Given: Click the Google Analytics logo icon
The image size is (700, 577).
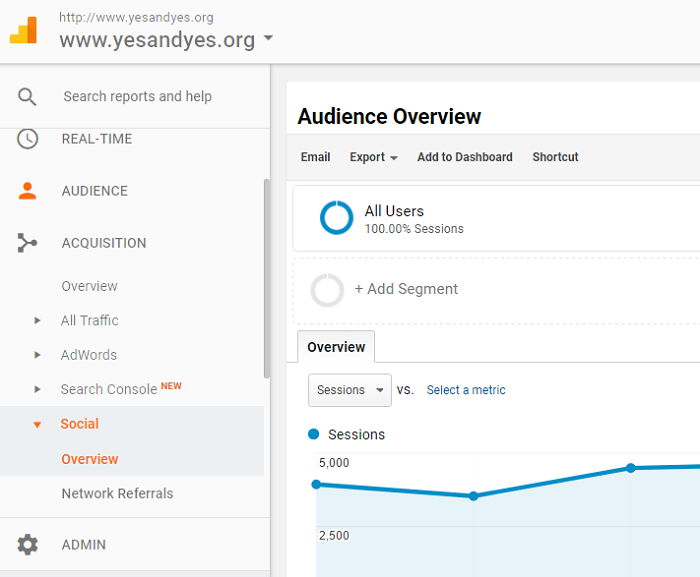Looking at the screenshot, I should click(23, 31).
